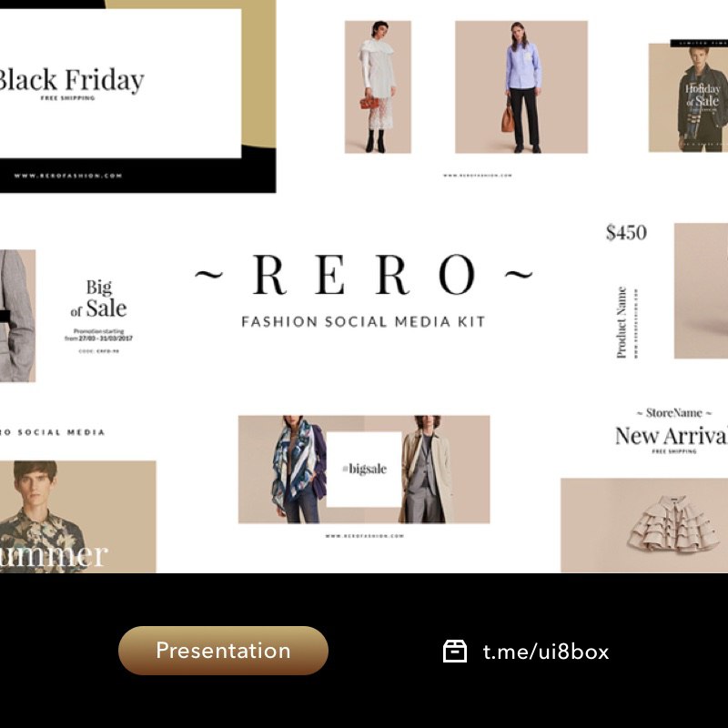Click the $450 price label
728x728 pixels.
[x=626, y=233]
